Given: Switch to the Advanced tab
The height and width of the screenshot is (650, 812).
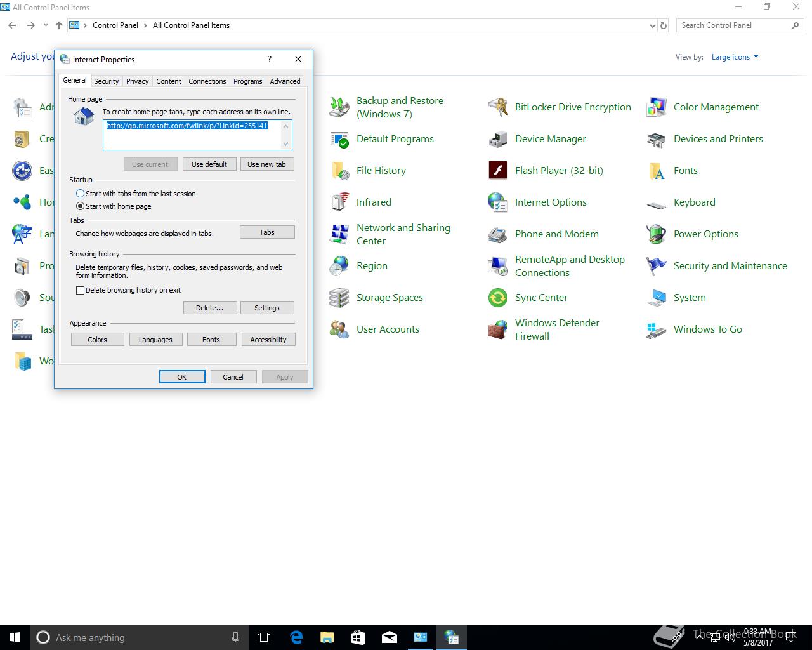Looking at the screenshot, I should click(285, 81).
